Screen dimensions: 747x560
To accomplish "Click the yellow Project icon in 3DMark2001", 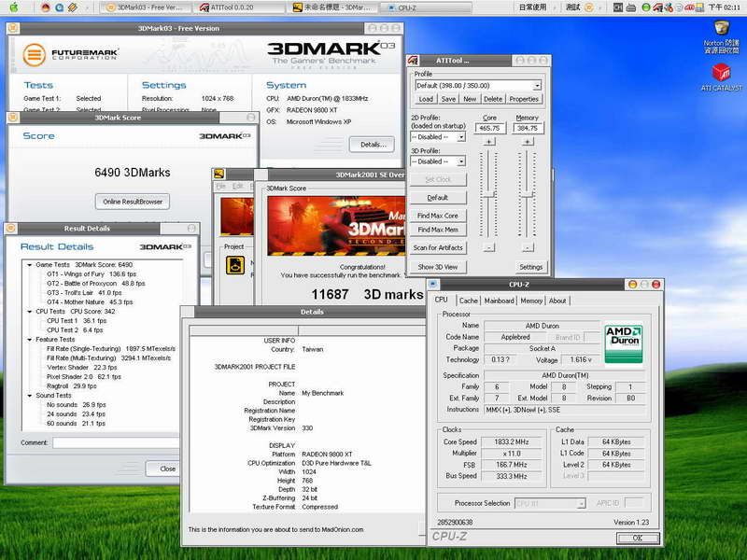I will pos(234,266).
